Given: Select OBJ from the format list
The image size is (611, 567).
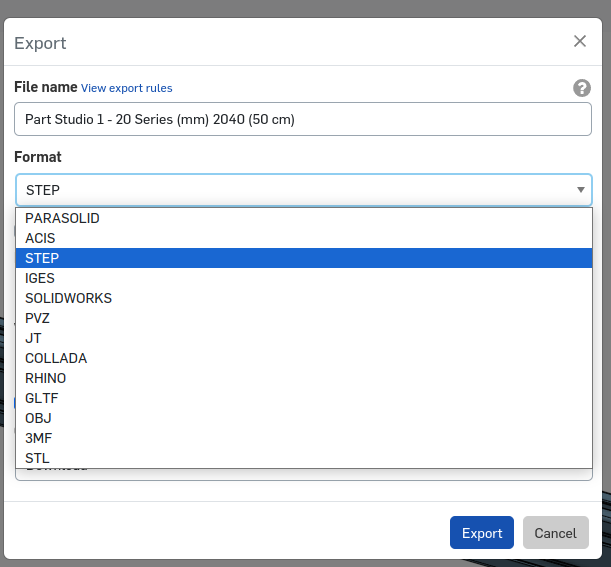Looking at the screenshot, I should point(304,418).
